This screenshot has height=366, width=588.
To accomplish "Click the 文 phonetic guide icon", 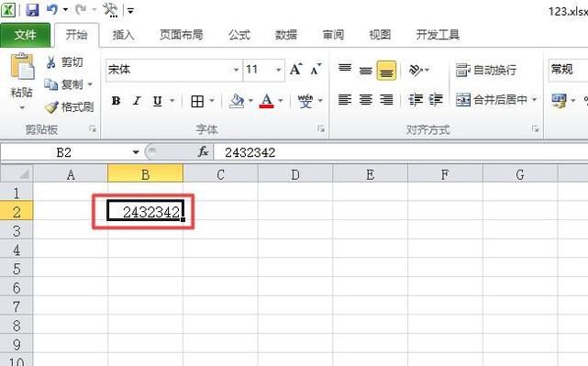I will [x=305, y=101].
